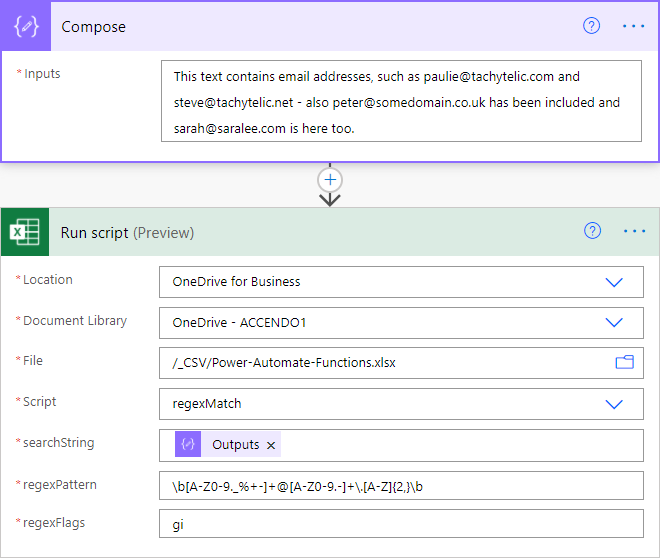660x558 pixels.
Task: Expand the Location dropdown
Action: [614, 282]
